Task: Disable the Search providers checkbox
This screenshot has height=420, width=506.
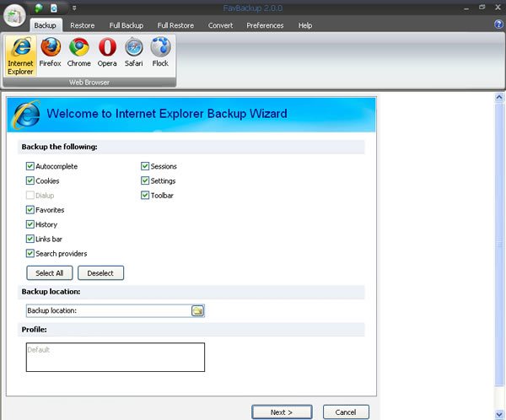Action: pos(30,253)
